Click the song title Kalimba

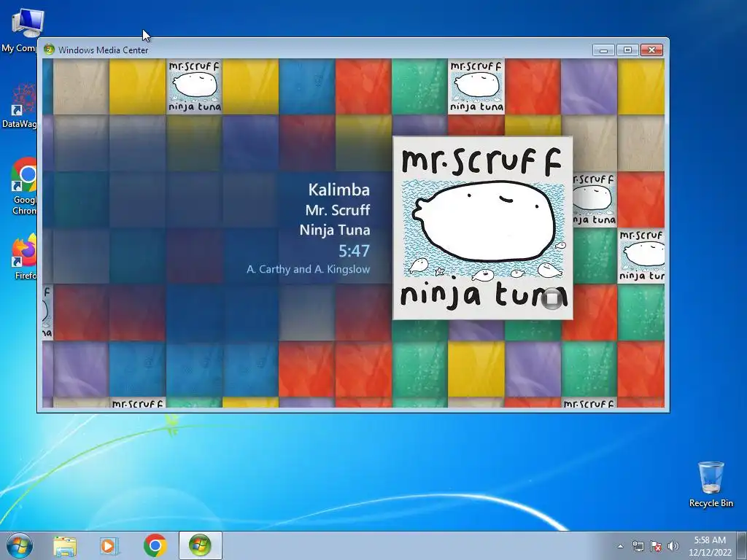point(338,190)
